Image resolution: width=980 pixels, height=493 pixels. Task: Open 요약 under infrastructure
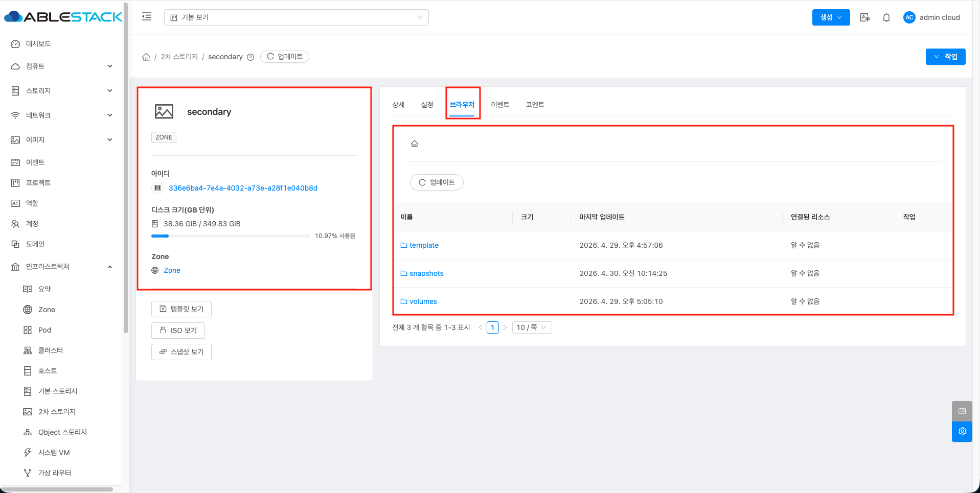44,289
